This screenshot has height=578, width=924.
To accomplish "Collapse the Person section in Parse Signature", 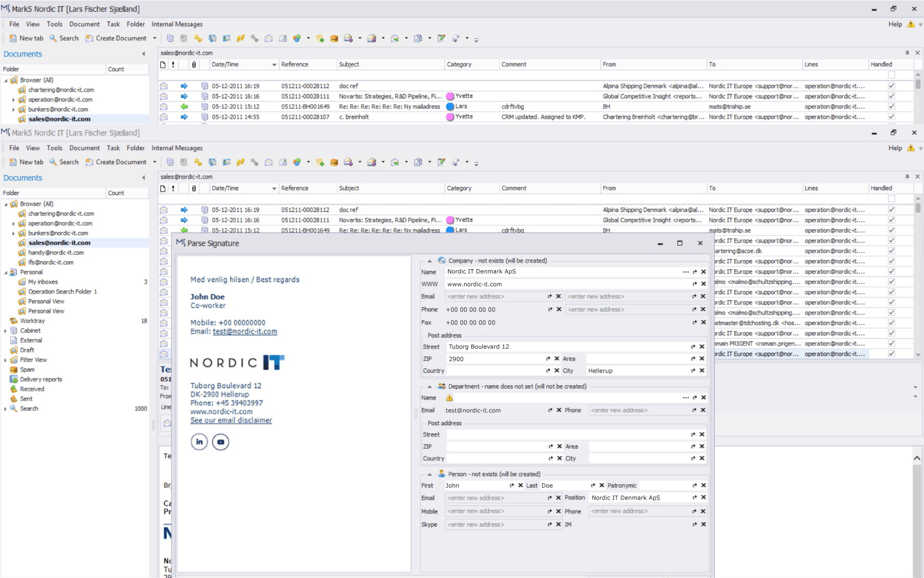I will point(429,475).
